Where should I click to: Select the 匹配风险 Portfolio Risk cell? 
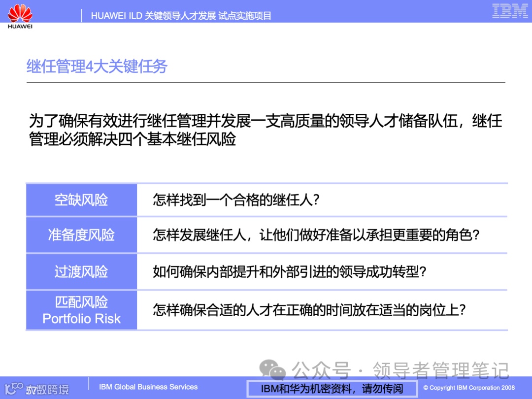81,310
